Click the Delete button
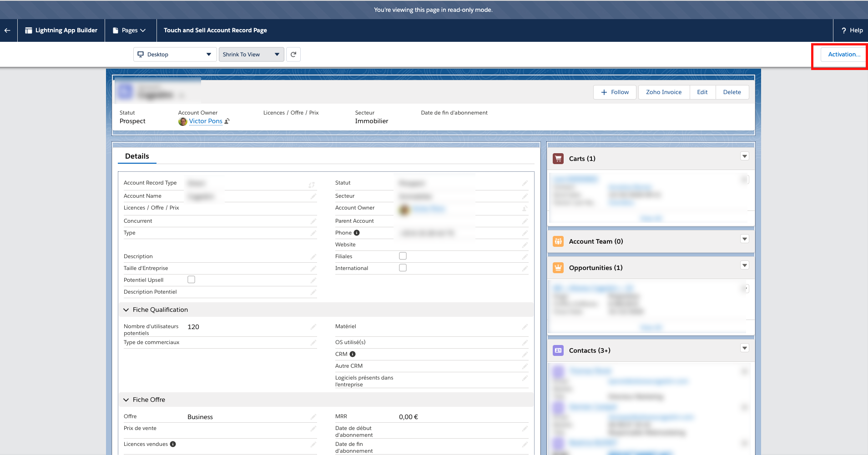868x455 pixels. coord(732,92)
